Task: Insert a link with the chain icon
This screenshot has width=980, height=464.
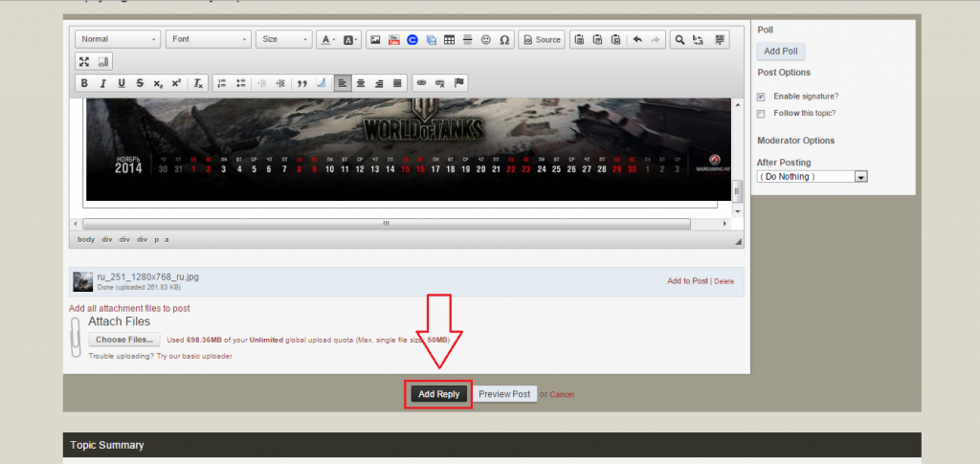Action: click(x=421, y=83)
